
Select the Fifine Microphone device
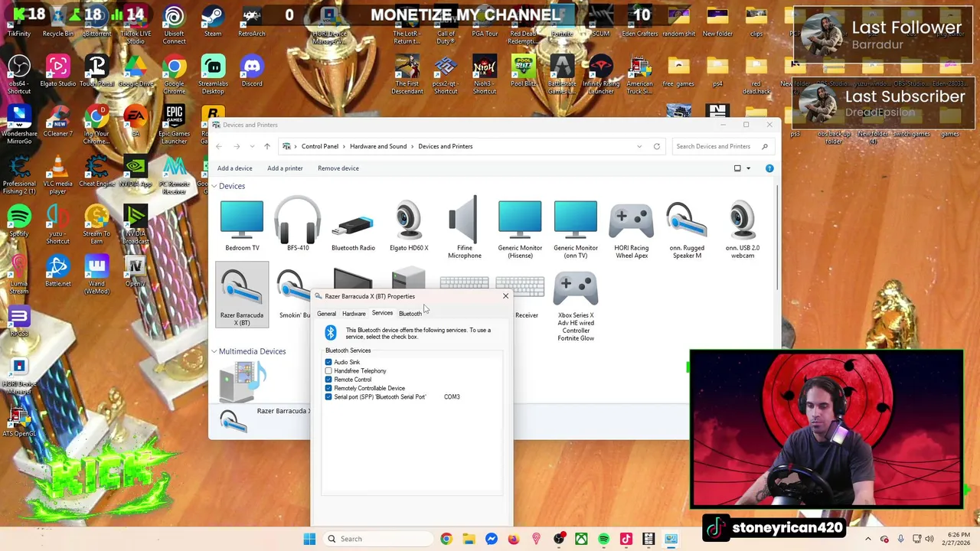tap(464, 228)
